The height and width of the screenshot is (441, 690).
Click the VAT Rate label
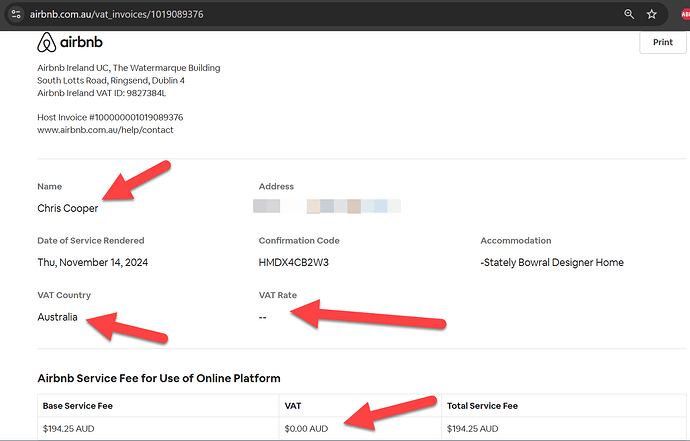278,295
